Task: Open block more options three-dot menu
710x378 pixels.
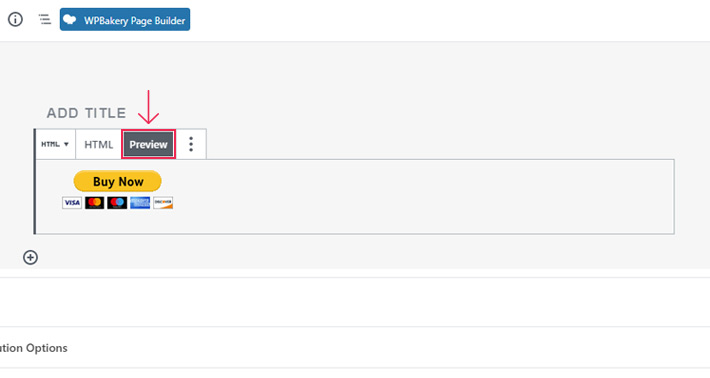Action: [x=191, y=144]
